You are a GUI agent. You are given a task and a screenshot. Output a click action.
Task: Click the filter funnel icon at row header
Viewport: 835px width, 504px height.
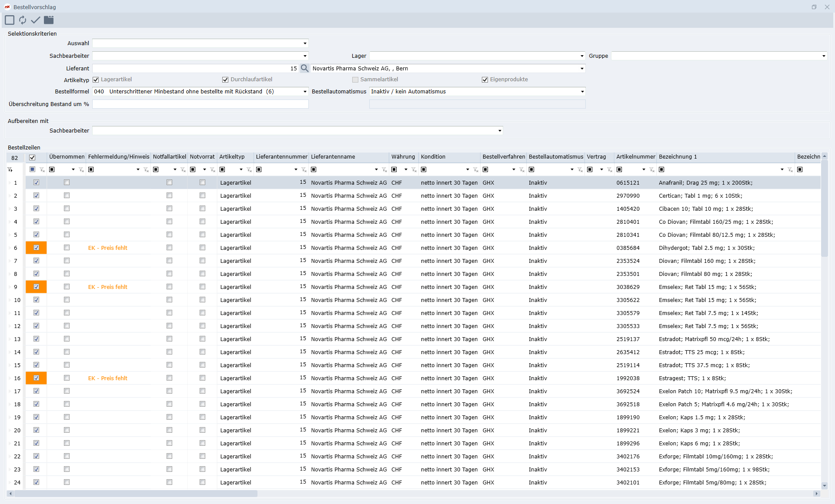[x=10, y=169]
